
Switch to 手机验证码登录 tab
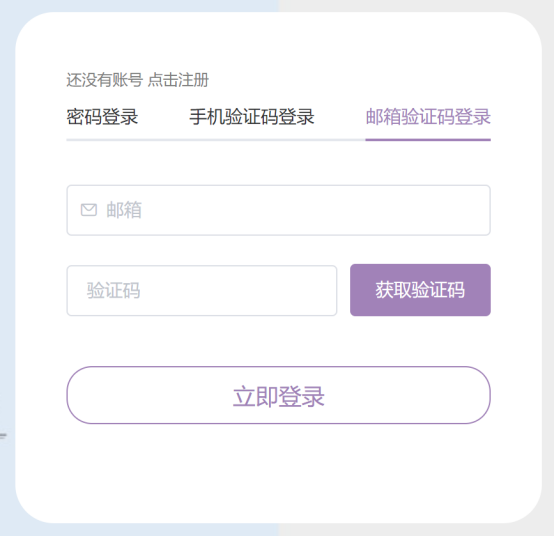point(252,117)
